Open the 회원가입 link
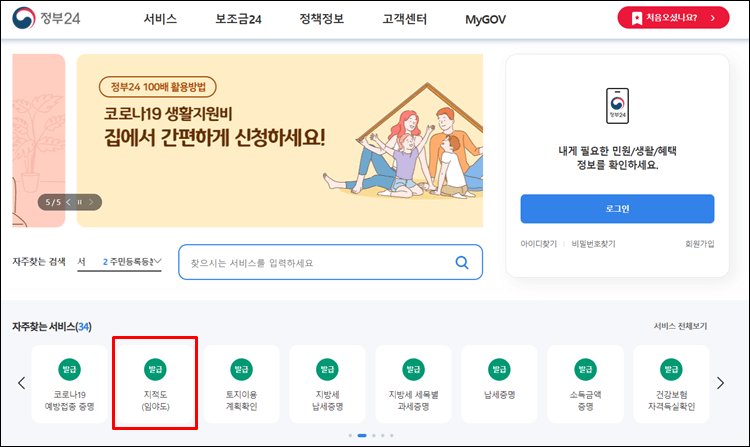This screenshot has width=750, height=447. click(699, 244)
